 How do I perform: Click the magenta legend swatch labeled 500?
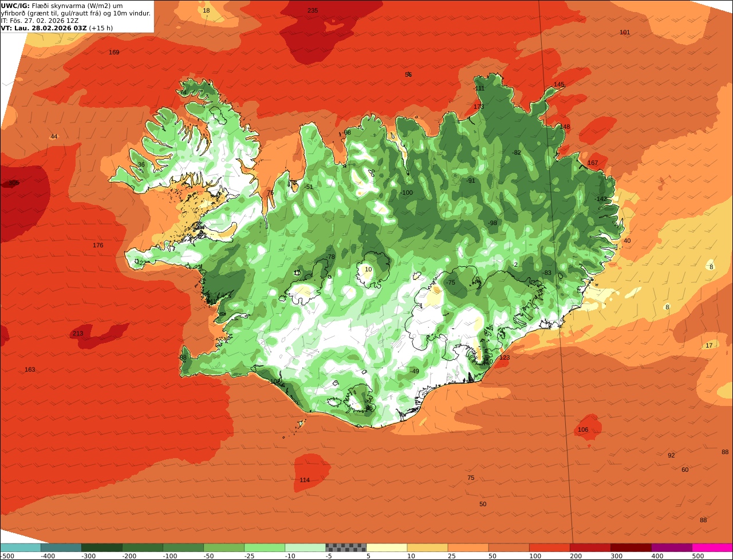(x=712, y=547)
